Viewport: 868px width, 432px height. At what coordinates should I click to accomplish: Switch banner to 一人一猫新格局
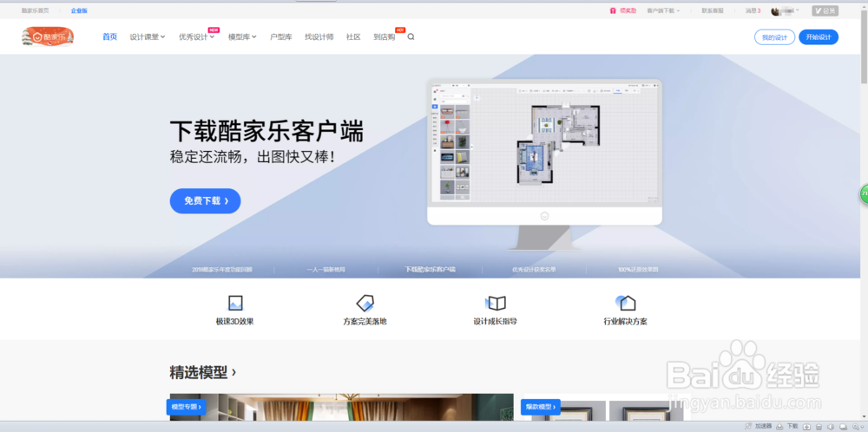(x=326, y=270)
